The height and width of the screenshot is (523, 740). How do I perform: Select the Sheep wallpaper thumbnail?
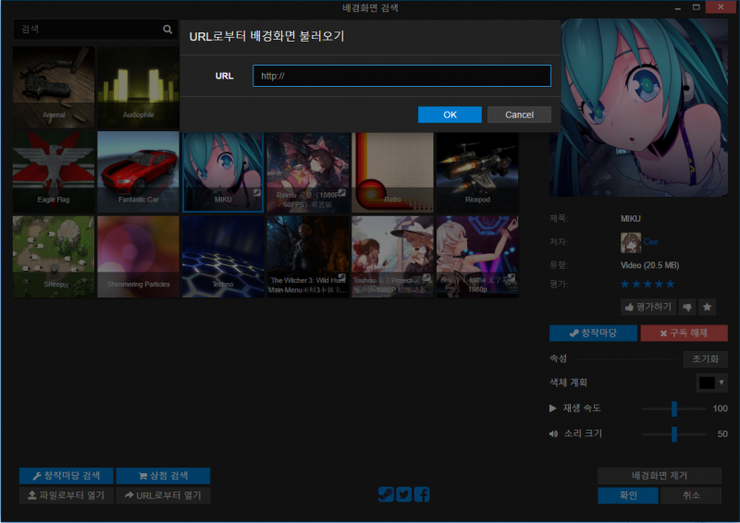click(53, 257)
